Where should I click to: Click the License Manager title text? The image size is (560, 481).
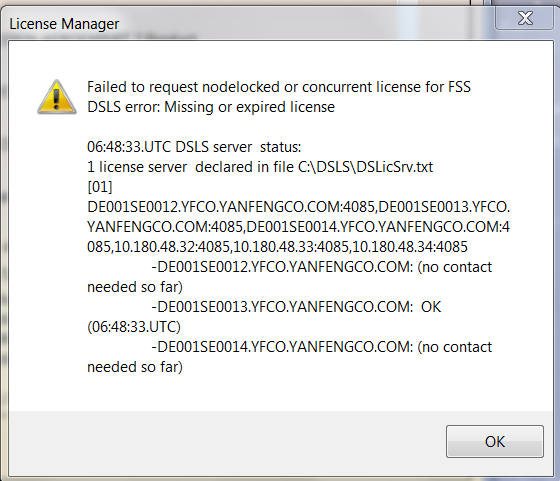click(x=64, y=24)
